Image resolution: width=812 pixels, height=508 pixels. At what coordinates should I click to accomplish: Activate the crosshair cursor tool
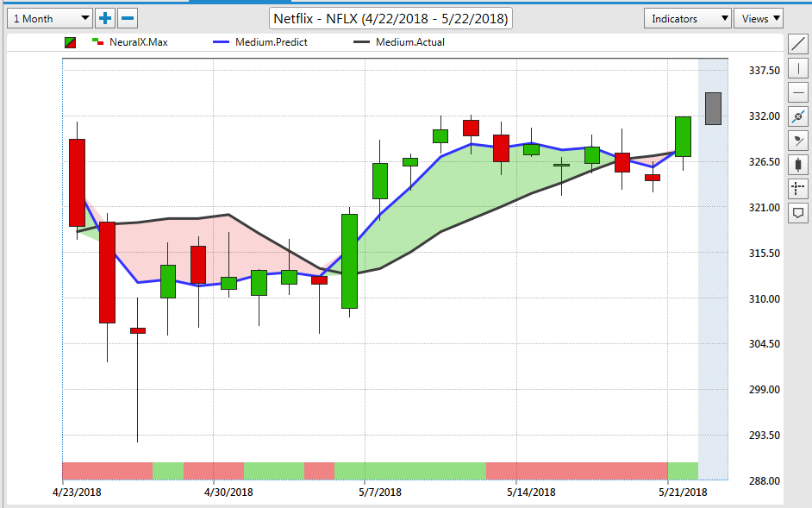[x=798, y=187]
